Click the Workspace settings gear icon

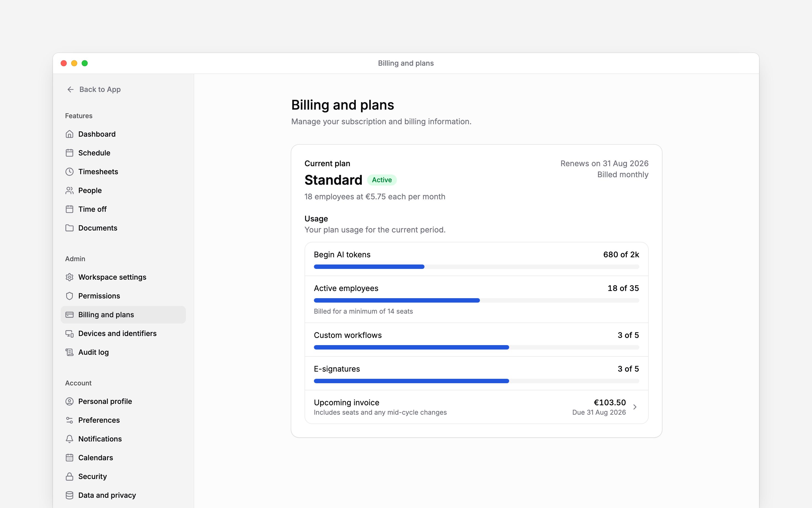70,277
